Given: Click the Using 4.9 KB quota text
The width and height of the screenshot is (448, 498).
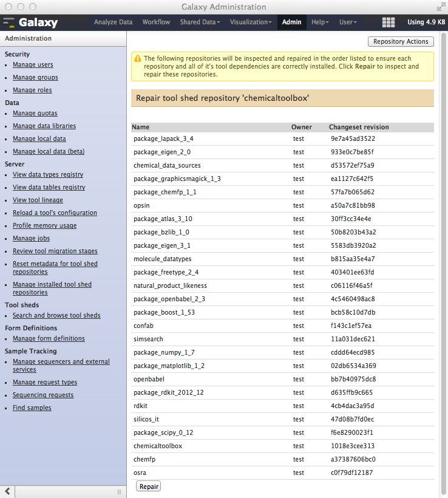Looking at the screenshot, I should 426,22.
